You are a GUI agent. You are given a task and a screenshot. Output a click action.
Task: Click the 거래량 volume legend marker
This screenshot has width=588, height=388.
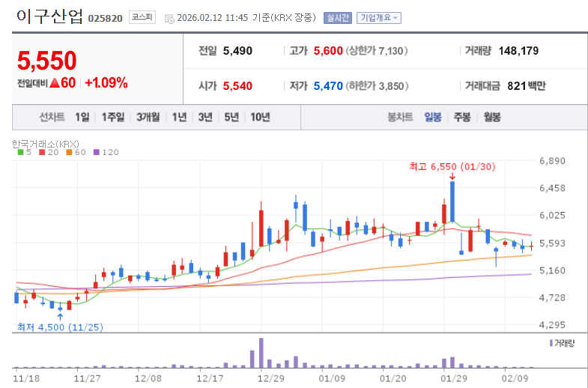pos(551,343)
